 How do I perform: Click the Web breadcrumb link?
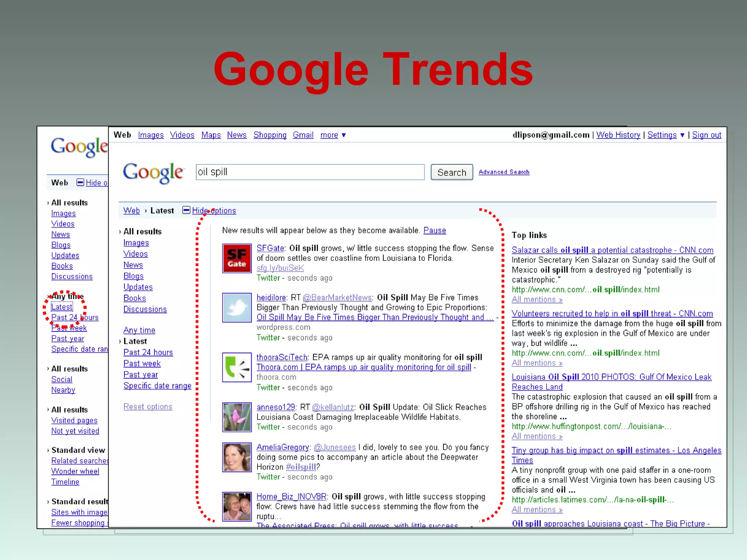[x=131, y=211]
